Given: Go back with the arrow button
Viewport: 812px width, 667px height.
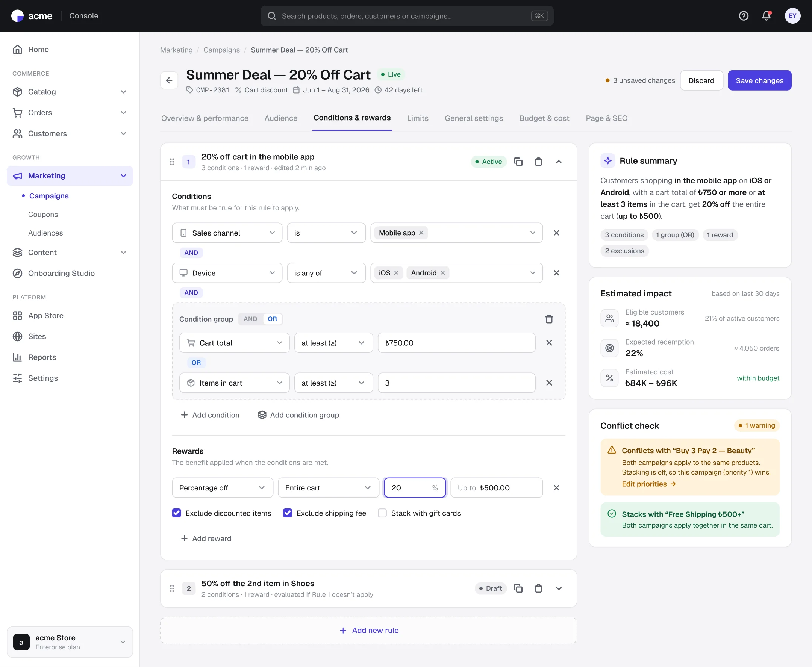Looking at the screenshot, I should point(169,80).
